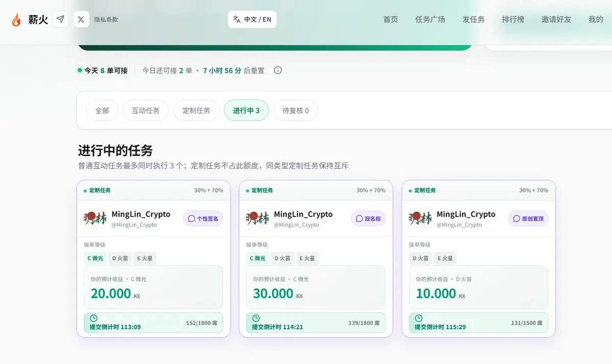Open 排行榜 in the top navigation
612x364 pixels.
pyautogui.click(x=513, y=19)
